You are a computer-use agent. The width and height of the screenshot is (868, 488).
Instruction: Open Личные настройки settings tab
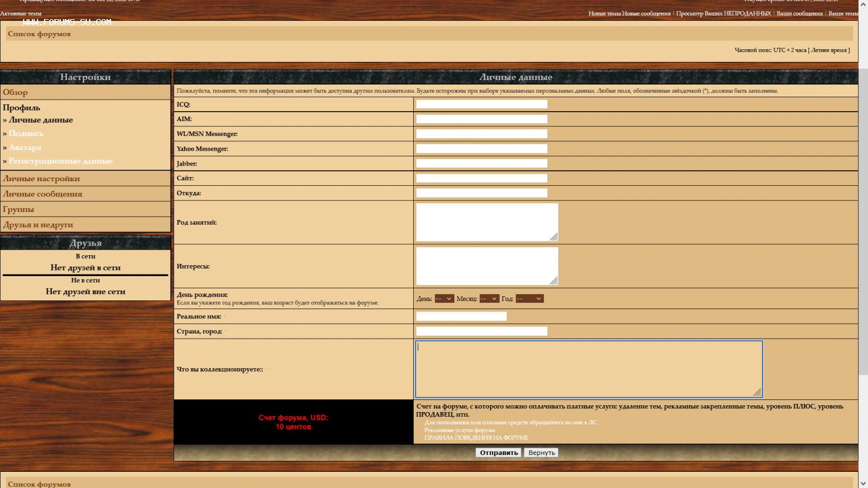click(42, 179)
